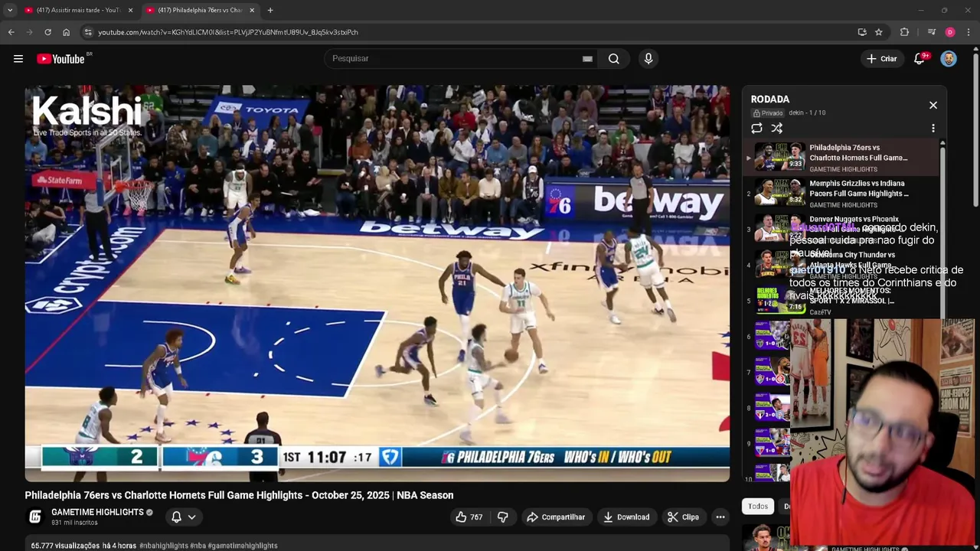Go back to previous page

[11, 32]
